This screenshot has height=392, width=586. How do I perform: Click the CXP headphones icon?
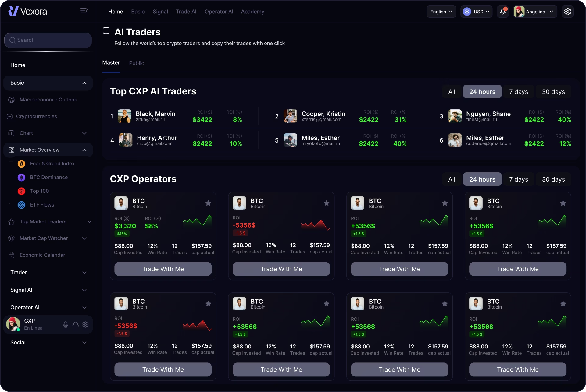click(x=75, y=324)
